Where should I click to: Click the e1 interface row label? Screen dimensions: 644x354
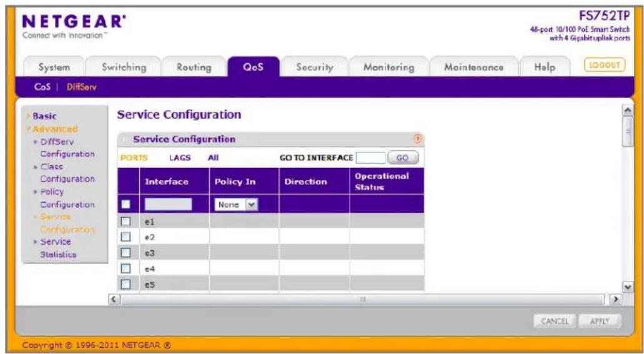[x=149, y=222]
